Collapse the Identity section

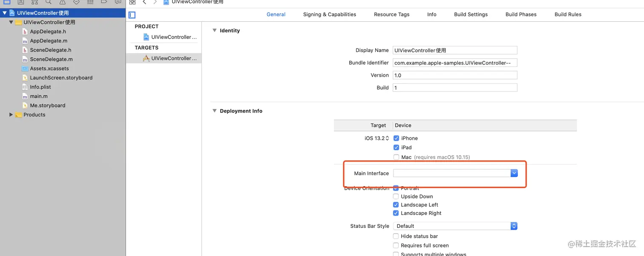214,31
